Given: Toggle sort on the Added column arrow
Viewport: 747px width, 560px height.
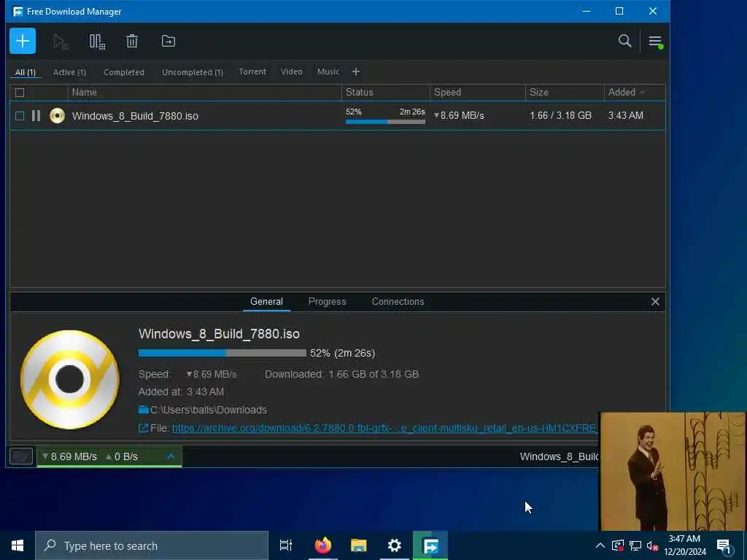Looking at the screenshot, I should pyautogui.click(x=643, y=93).
